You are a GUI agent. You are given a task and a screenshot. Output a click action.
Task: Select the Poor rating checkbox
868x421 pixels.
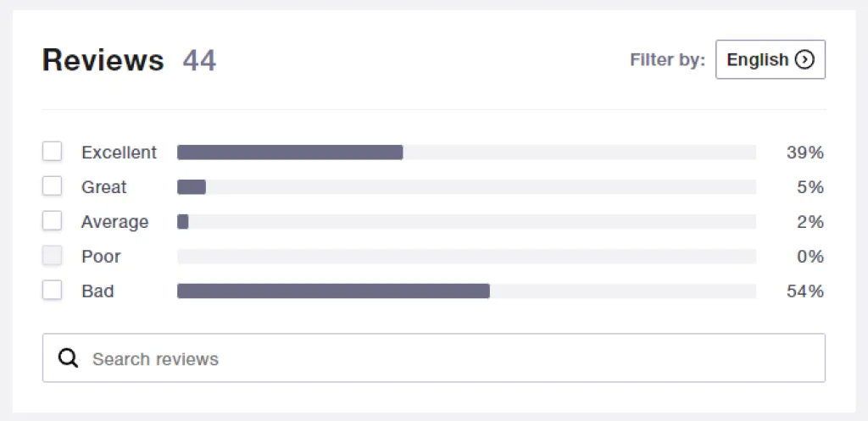pos(53,256)
